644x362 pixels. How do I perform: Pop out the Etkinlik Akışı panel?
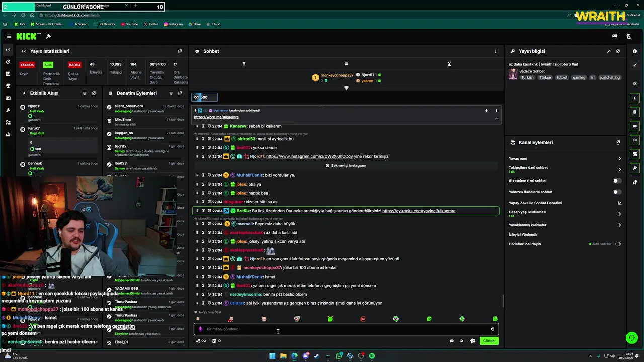click(94, 93)
